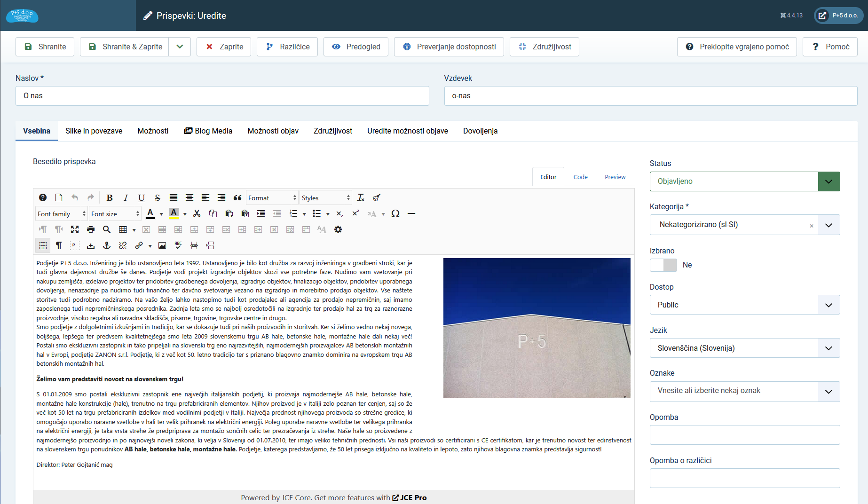Click the fullscreen editor icon
The height and width of the screenshot is (504, 868).
[x=75, y=230]
